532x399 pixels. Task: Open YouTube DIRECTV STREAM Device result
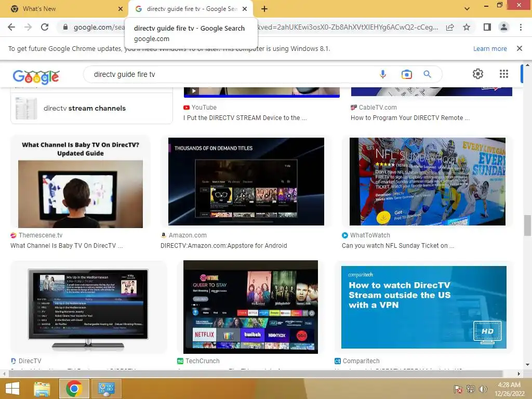point(245,118)
